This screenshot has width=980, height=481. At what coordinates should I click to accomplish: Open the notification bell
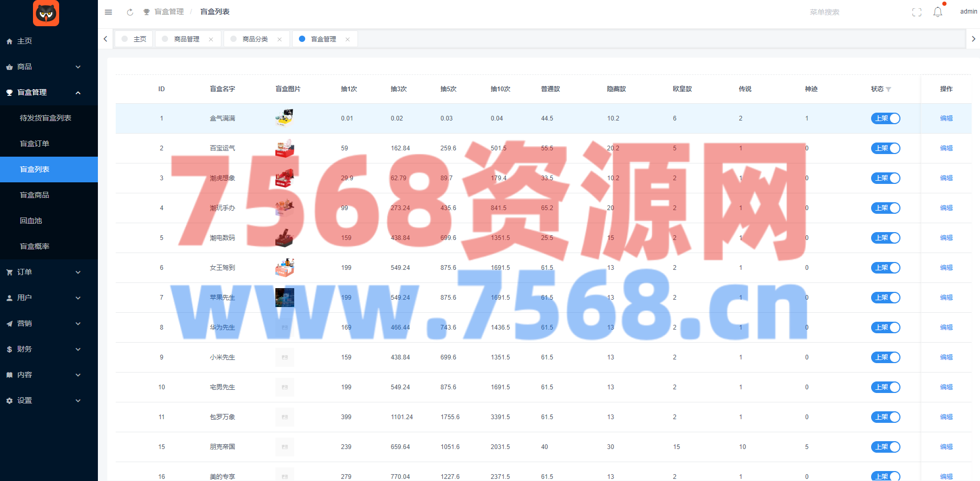pyautogui.click(x=938, y=12)
